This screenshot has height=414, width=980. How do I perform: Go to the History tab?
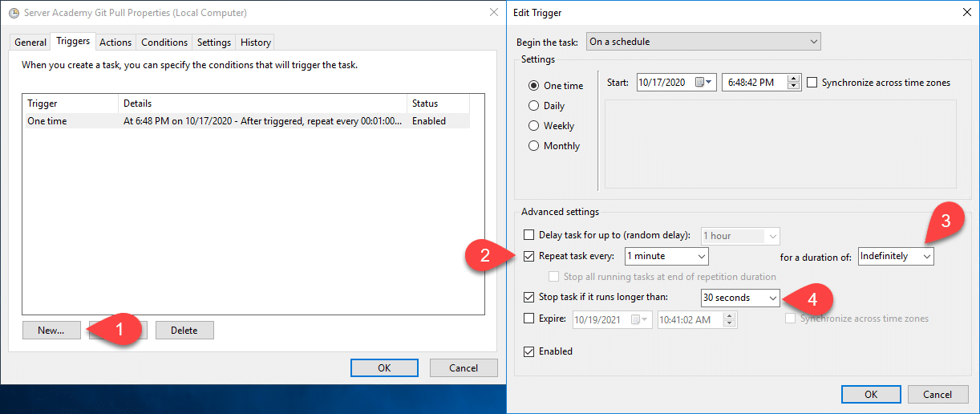(x=256, y=43)
